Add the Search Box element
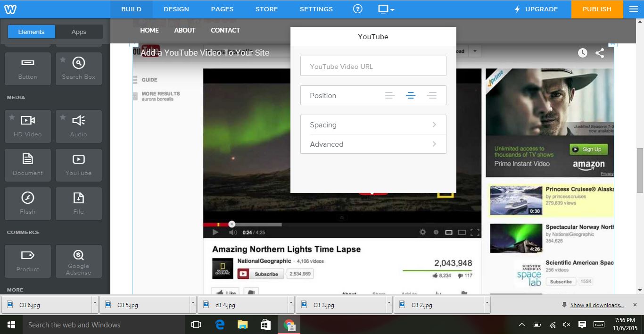This screenshot has width=644, height=334. [x=79, y=69]
